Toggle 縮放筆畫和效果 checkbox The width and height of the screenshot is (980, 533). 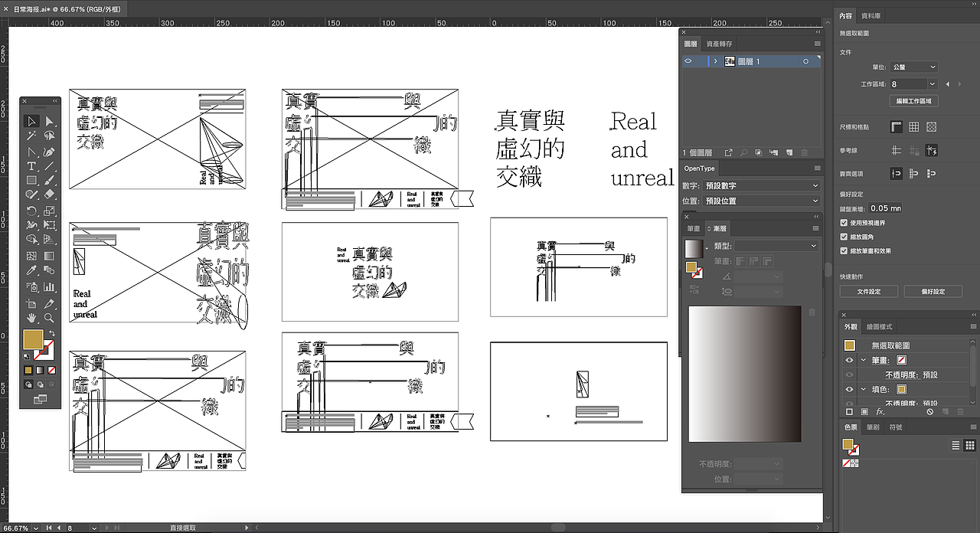(844, 250)
